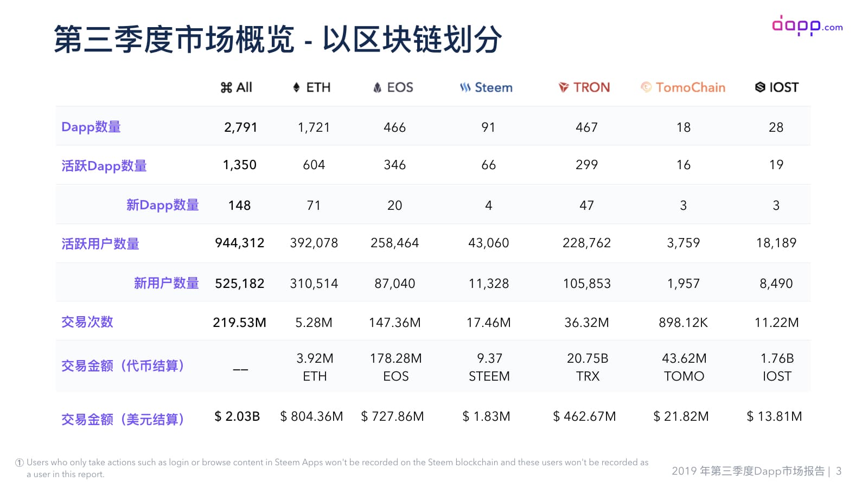868x488 pixels.
Task: Click the EOS active Dapps 346
Action: tap(394, 165)
